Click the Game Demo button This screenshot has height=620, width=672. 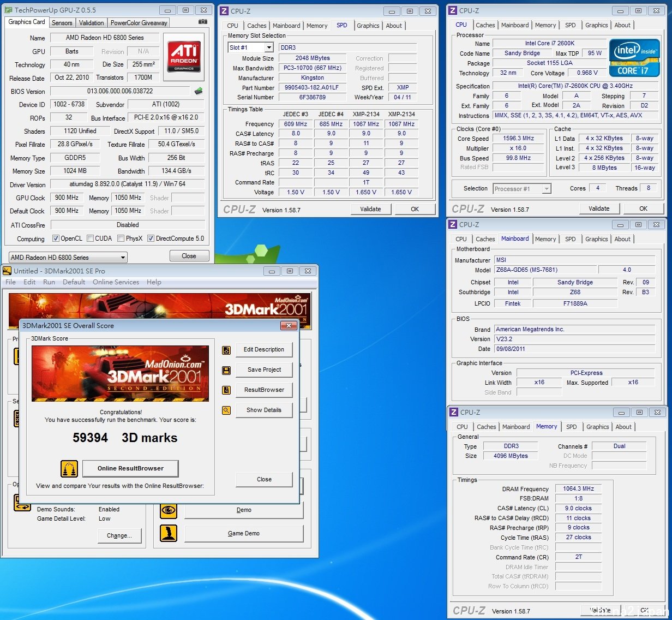244,534
